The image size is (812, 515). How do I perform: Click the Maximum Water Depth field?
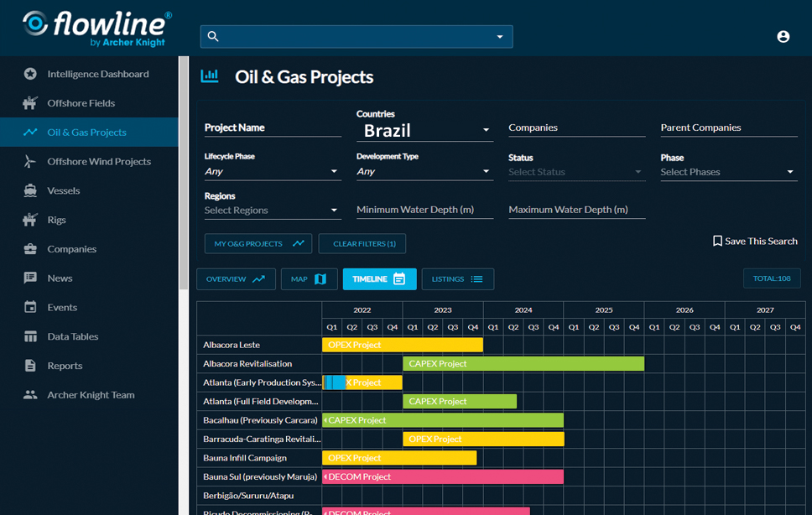[x=577, y=210]
